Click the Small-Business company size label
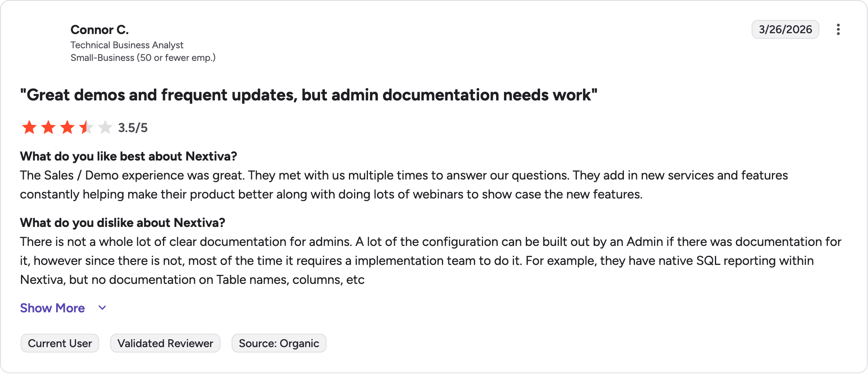868x374 pixels. point(143,58)
